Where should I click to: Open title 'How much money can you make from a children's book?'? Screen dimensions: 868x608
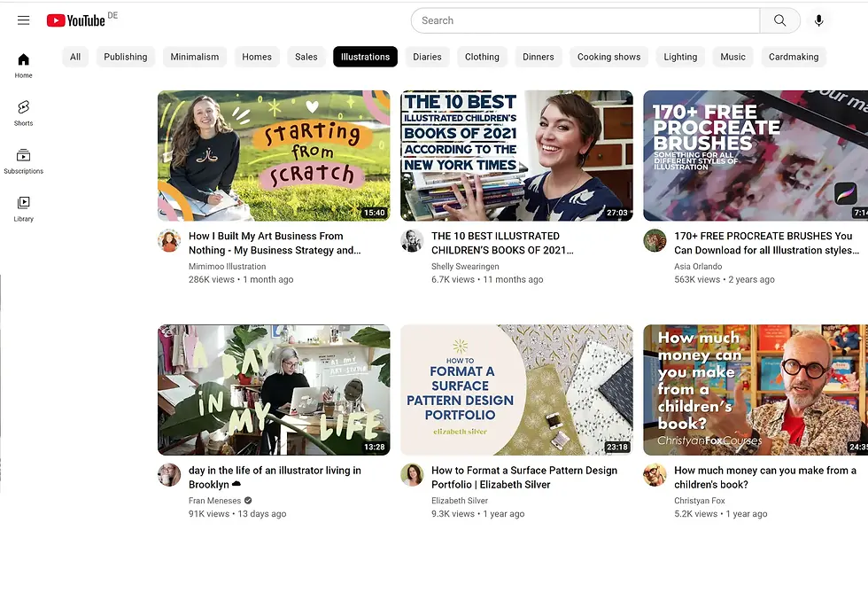(x=765, y=478)
